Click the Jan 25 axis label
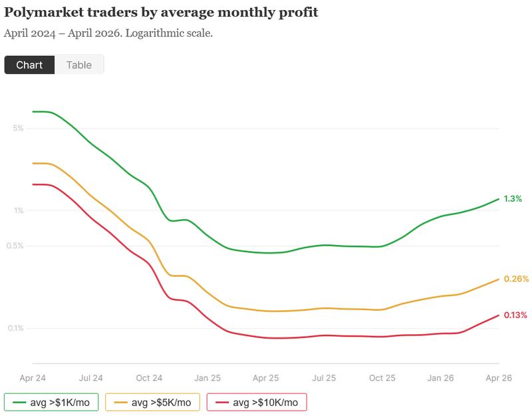This screenshot has width=532, height=416. click(208, 377)
